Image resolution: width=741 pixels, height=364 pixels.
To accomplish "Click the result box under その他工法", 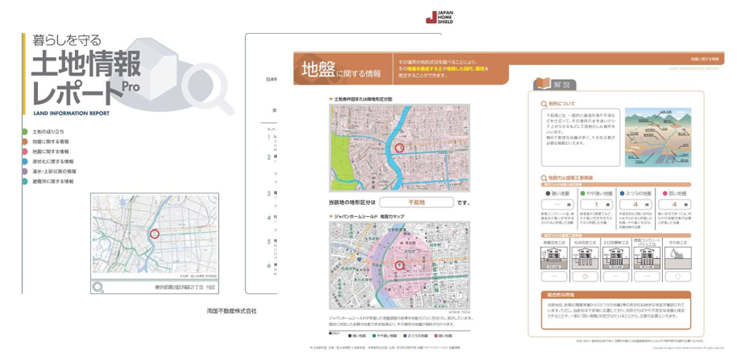I will pyautogui.click(x=678, y=277).
